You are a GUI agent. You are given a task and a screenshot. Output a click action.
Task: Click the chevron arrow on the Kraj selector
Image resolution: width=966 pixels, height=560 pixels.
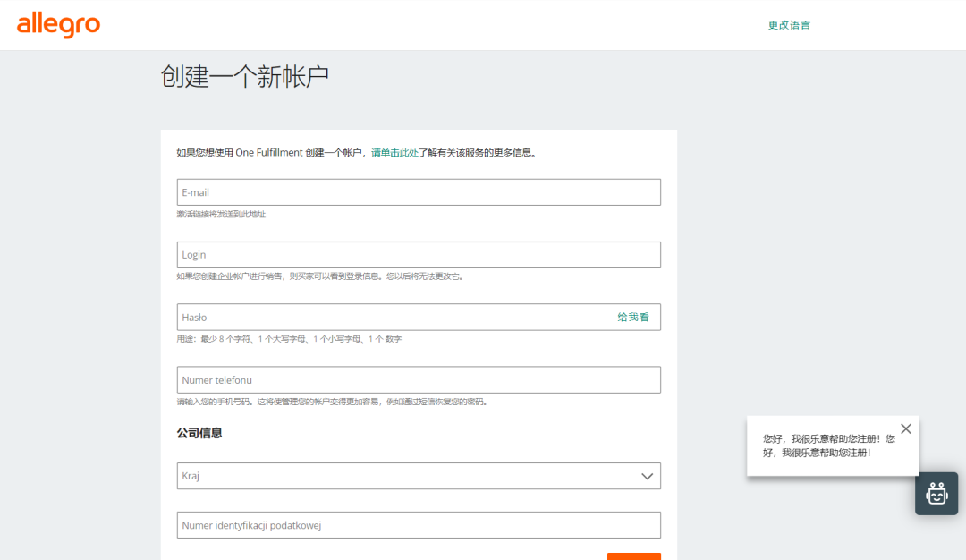[647, 476]
